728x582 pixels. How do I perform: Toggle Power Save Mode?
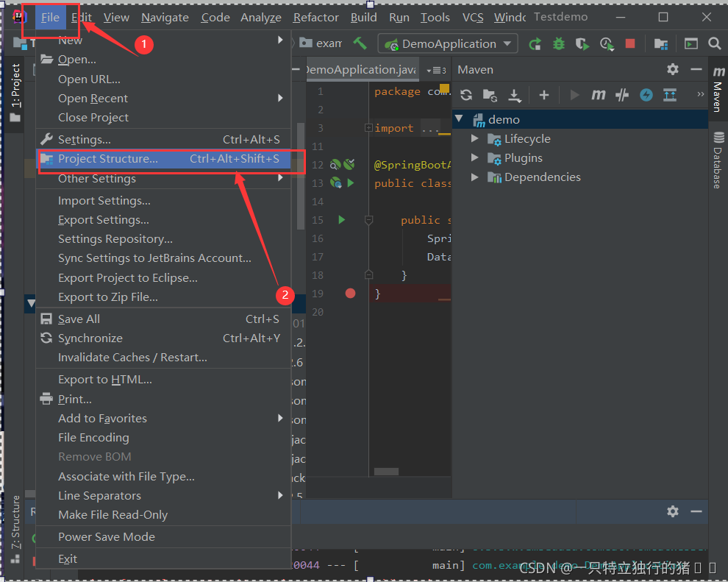163,536
